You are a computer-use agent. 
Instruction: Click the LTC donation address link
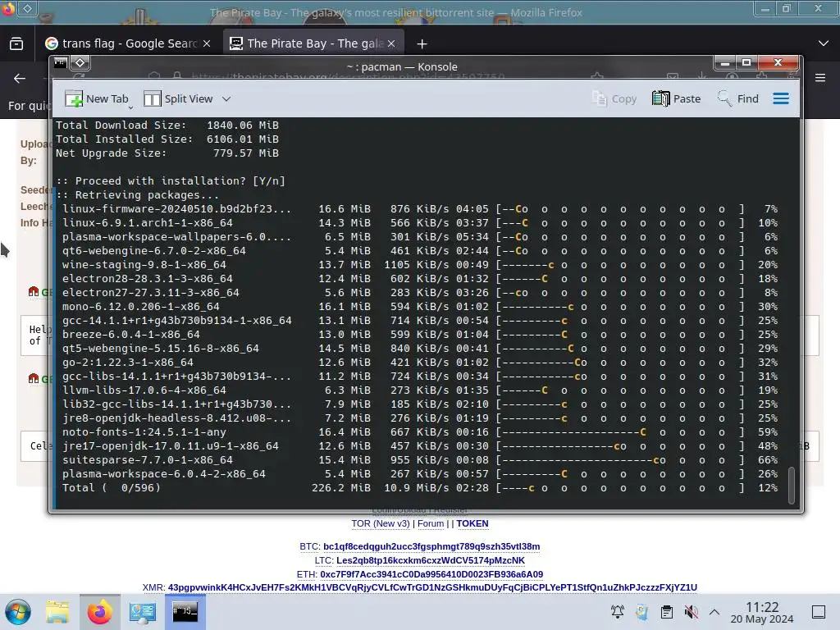coord(431,560)
